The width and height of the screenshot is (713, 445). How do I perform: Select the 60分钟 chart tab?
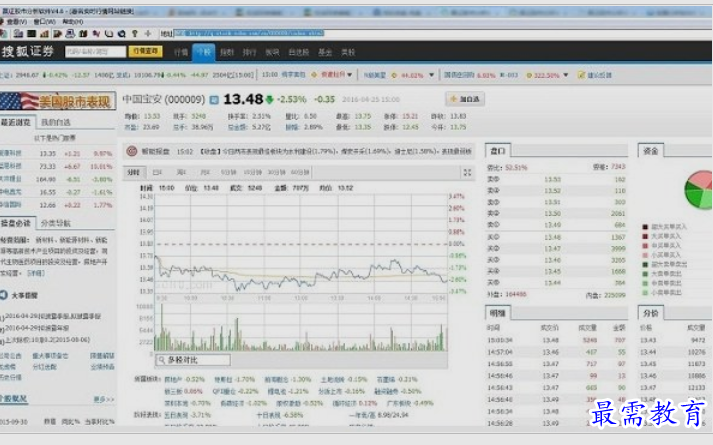coord(300,172)
